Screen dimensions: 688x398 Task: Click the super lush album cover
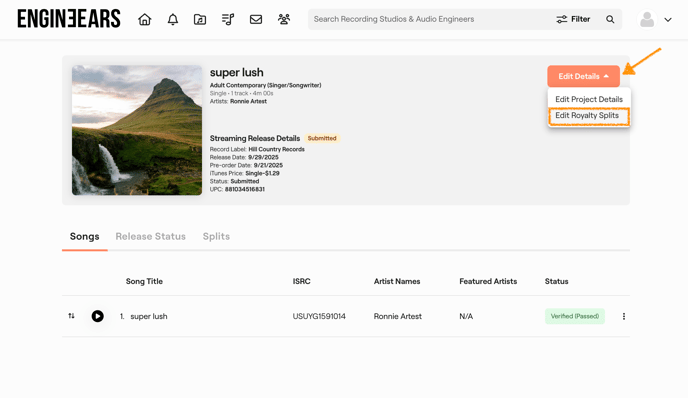click(x=137, y=130)
